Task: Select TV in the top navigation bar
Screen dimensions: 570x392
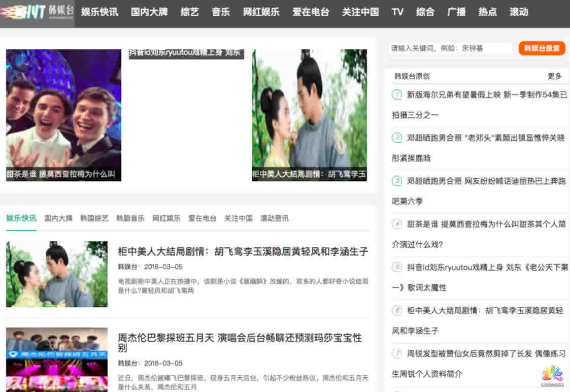Action: [x=397, y=12]
